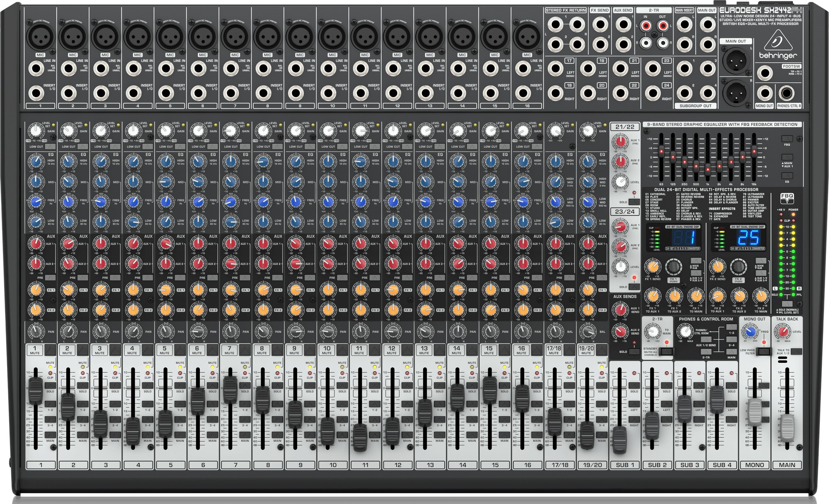Adjust the GAIN knob on channel 1
This screenshot has height=504, width=829.
click(36, 130)
